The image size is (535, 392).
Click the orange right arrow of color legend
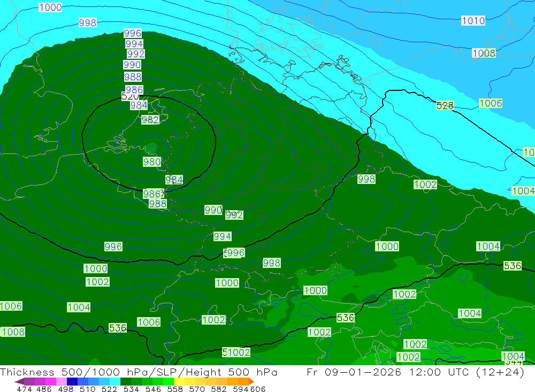[x=251, y=381]
